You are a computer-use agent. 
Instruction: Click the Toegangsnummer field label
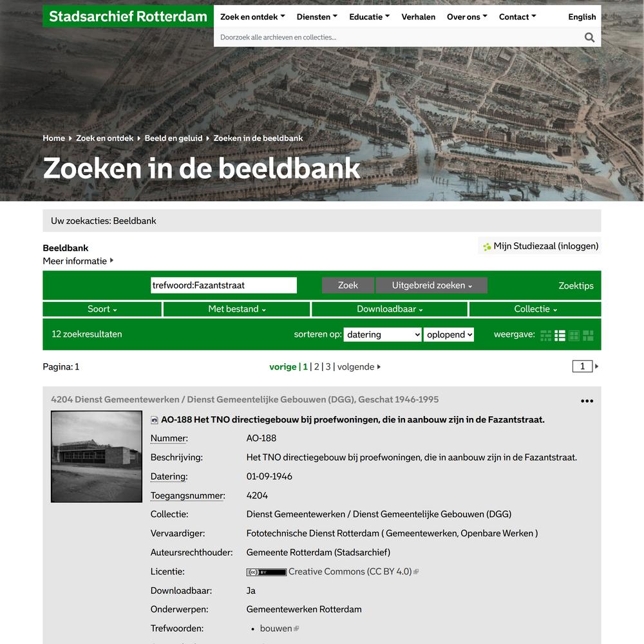coord(187,495)
